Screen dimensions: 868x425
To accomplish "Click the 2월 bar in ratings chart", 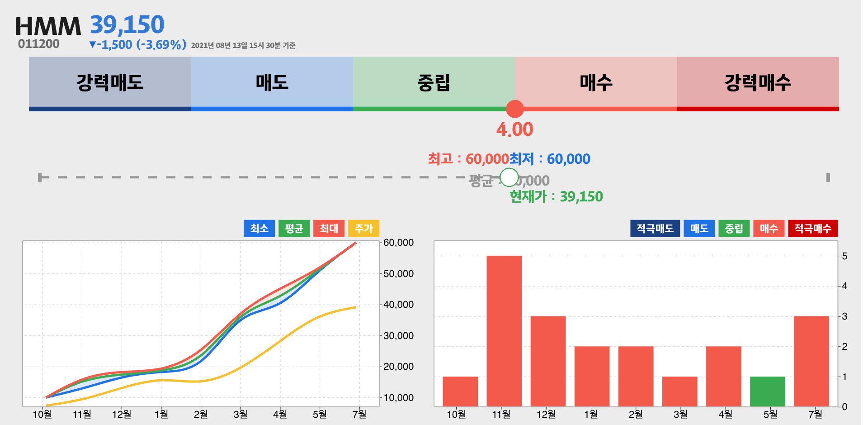I will 636,376.
